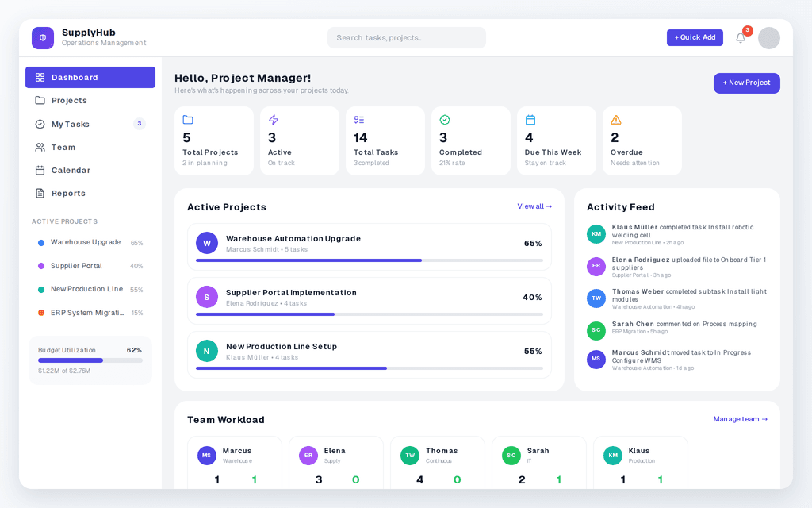Click the folder icon on Total Projects card
Viewport: 812px width, 508px height.
[x=188, y=120]
